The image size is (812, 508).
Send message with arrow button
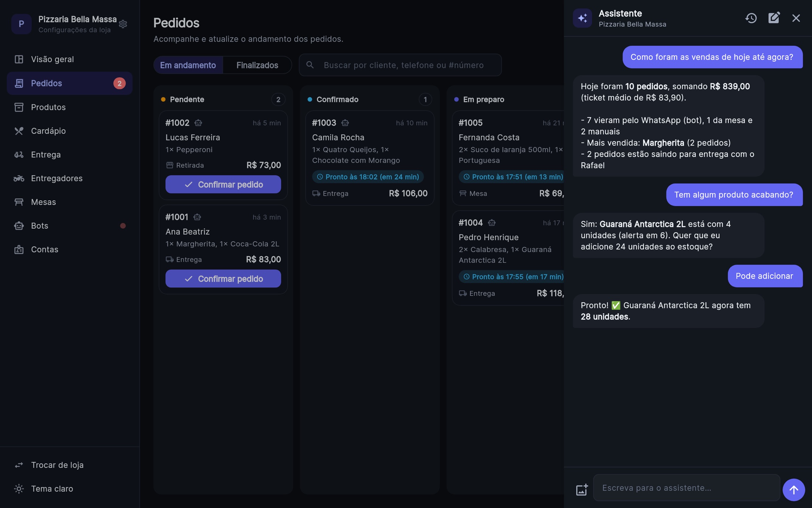pos(794,490)
